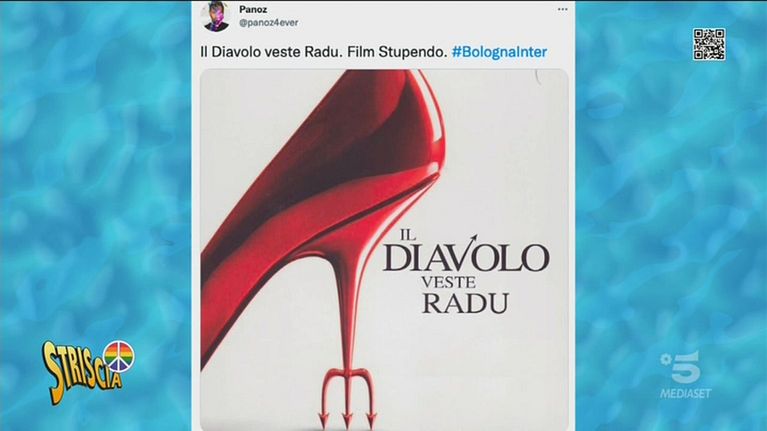The image size is (767, 431).
Task: Click the Mediaset watermark text
Action: (685, 393)
